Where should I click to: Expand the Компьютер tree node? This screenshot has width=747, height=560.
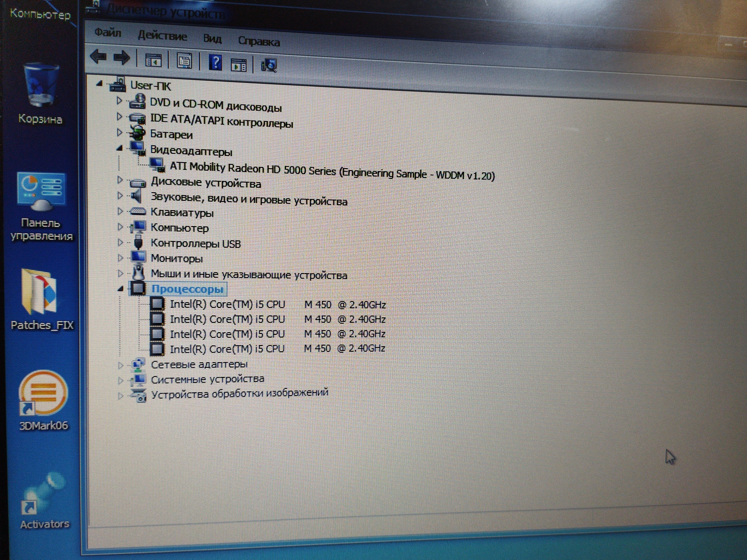120,227
